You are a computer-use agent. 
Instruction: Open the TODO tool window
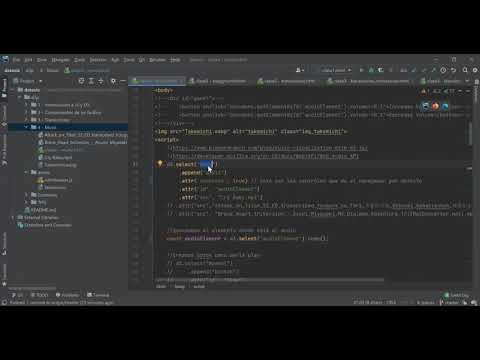pos(40,295)
